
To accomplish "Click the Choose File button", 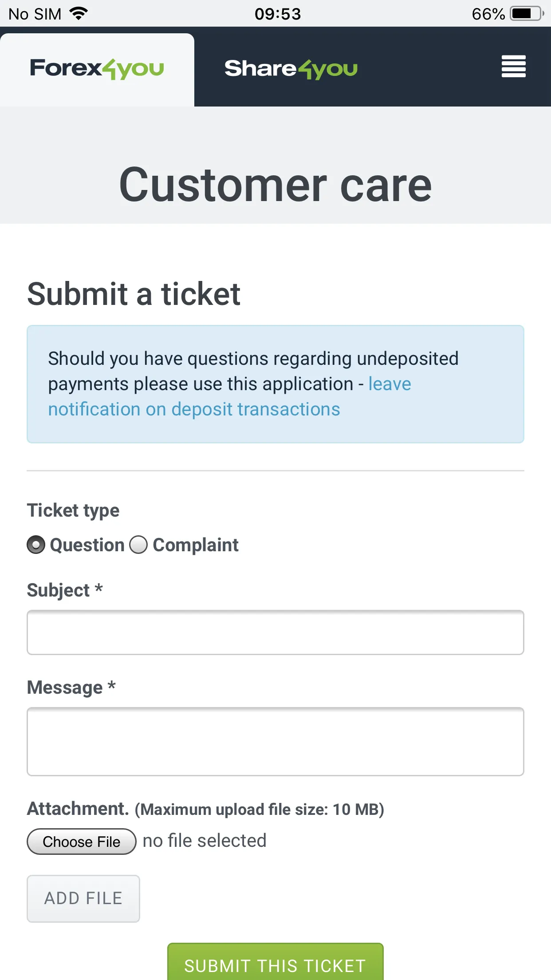I will (x=82, y=842).
